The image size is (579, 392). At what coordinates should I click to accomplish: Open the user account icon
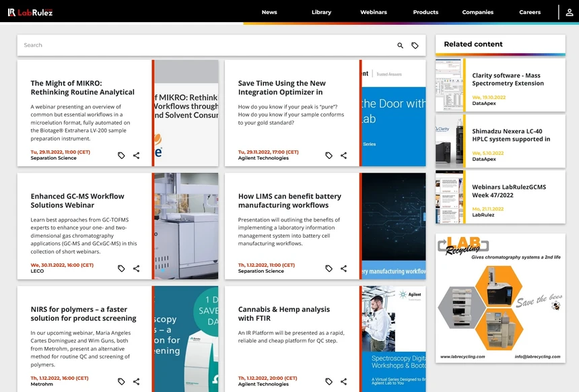[x=570, y=12]
